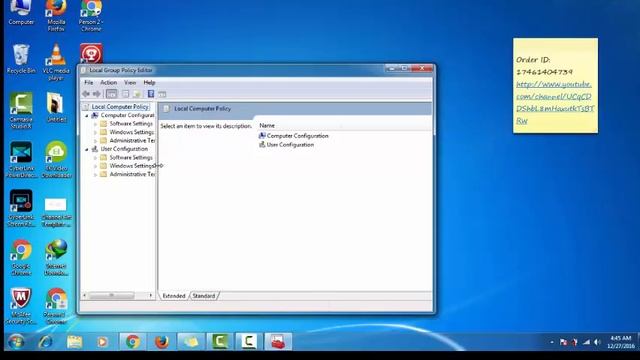Select CyberLink PowerDirector desktop shortcut
The height and width of the screenshot is (360, 640).
[x=21, y=160]
